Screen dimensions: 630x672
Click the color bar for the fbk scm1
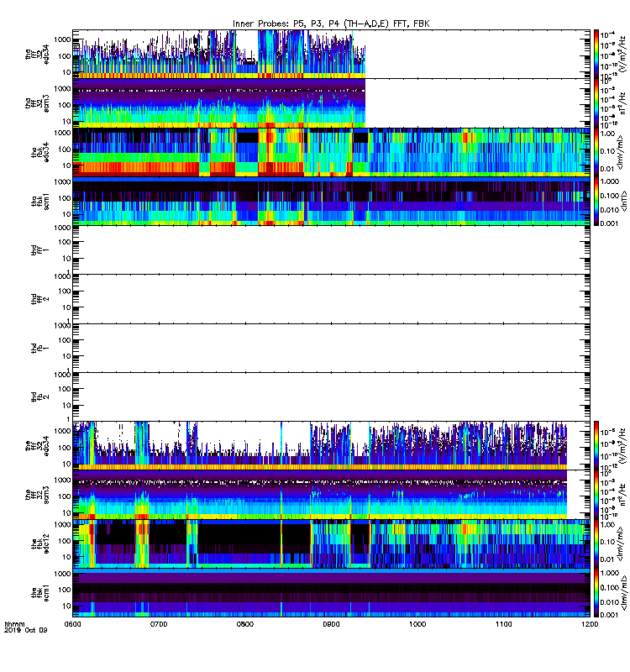[x=596, y=593]
